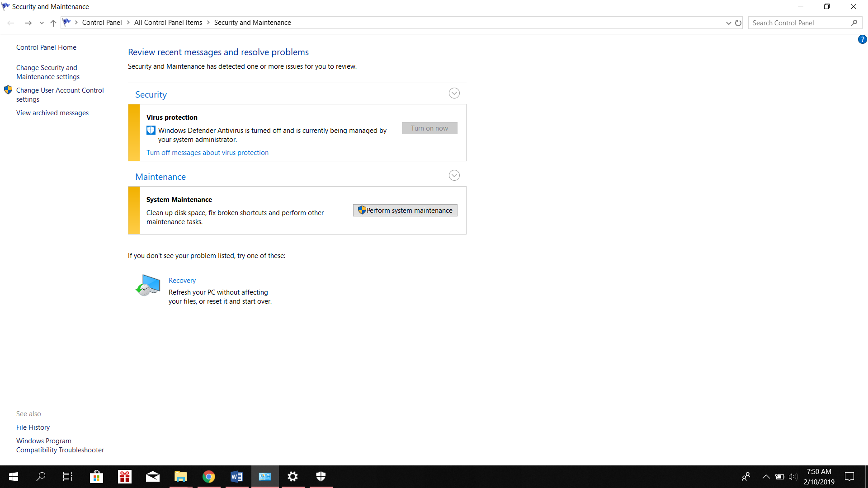868x488 pixels.
Task: Click Perform system maintenance button
Action: click(x=405, y=211)
